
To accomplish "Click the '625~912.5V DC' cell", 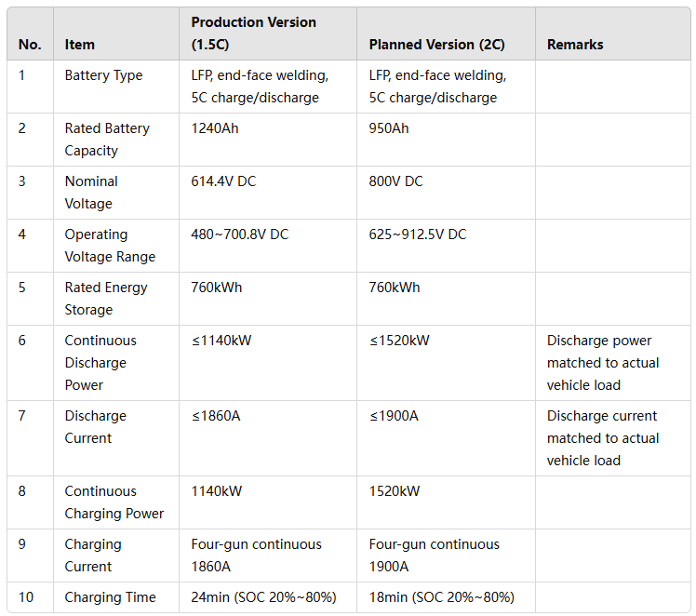I will click(x=446, y=246).
